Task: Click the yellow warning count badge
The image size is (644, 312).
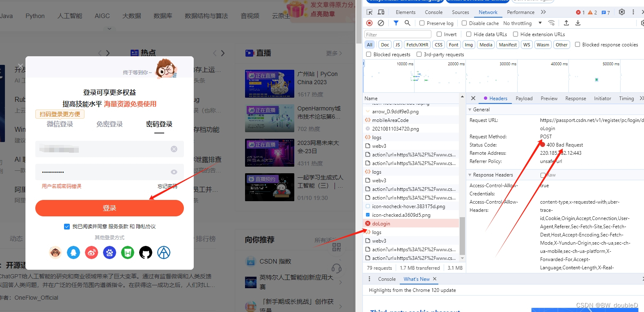Action: [593, 12]
